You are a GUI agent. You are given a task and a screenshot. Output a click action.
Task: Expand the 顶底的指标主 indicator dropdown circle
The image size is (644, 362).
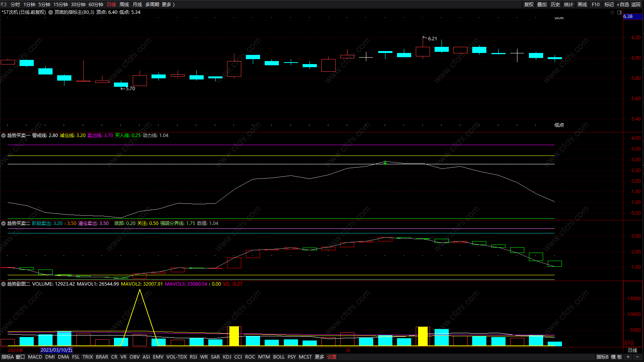click(x=51, y=12)
